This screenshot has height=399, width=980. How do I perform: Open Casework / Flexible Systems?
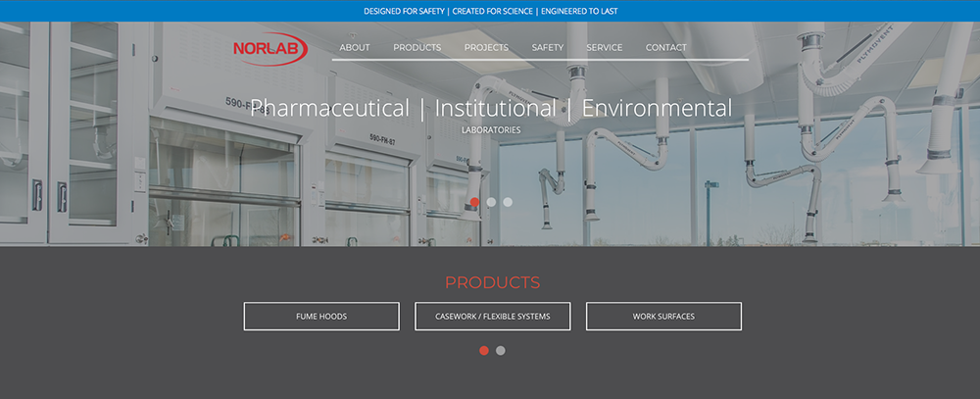pos(493,317)
